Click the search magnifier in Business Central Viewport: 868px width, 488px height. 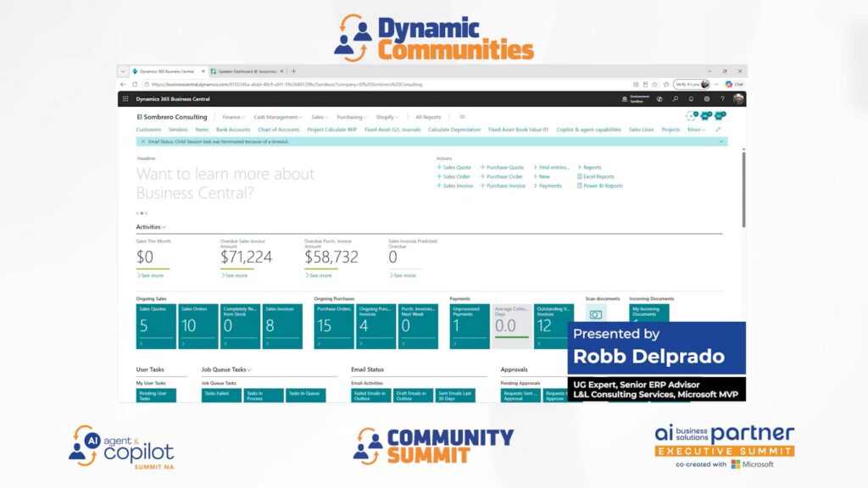(676, 99)
